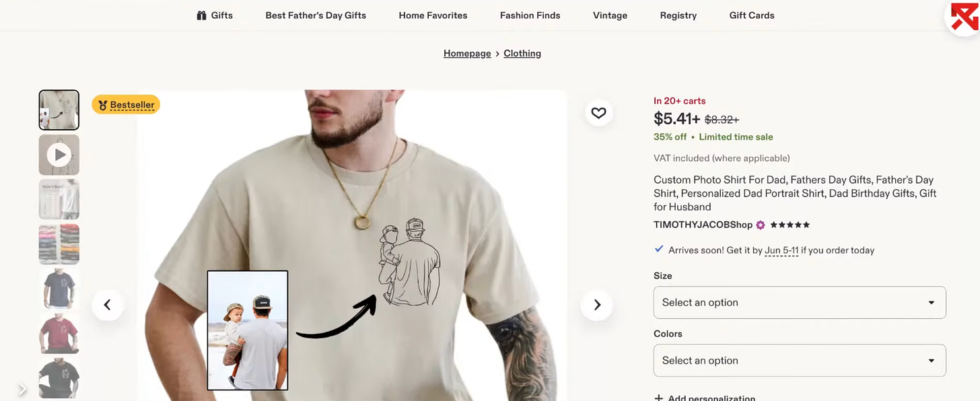This screenshot has height=401, width=980.
Task: Click the Clothing breadcrumb link
Action: (522, 53)
